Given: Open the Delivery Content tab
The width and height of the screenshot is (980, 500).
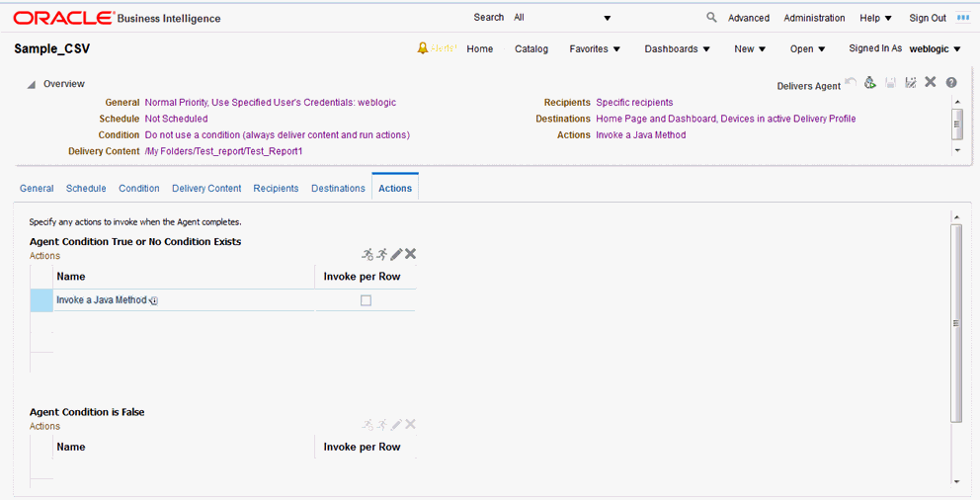Looking at the screenshot, I should [206, 188].
